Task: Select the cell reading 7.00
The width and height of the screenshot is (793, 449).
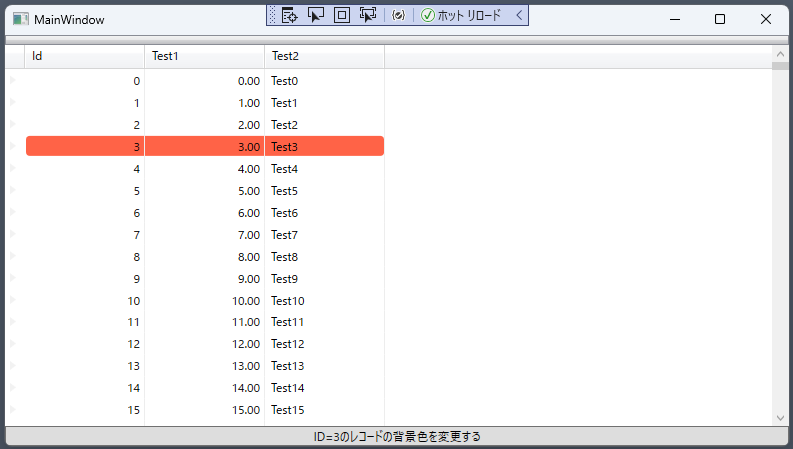Action: (x=204, y=235)
